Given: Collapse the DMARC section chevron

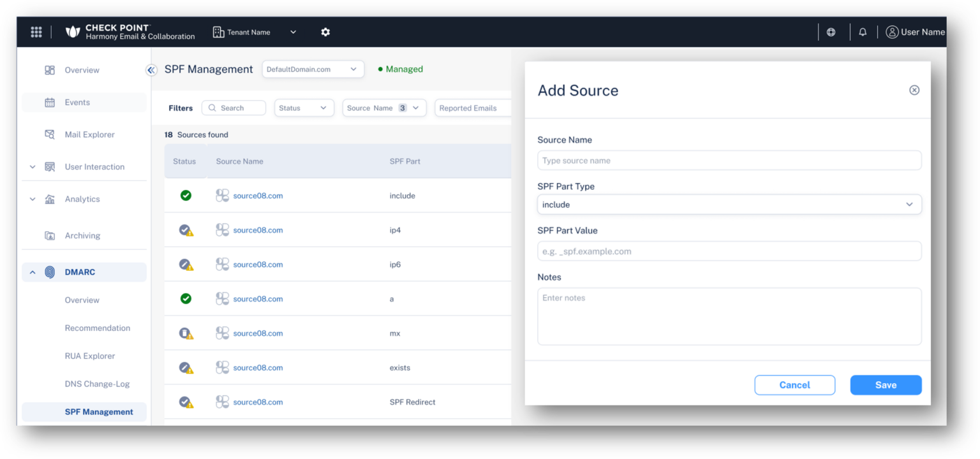Looking at the screenshot, I should tap(32, 272).
